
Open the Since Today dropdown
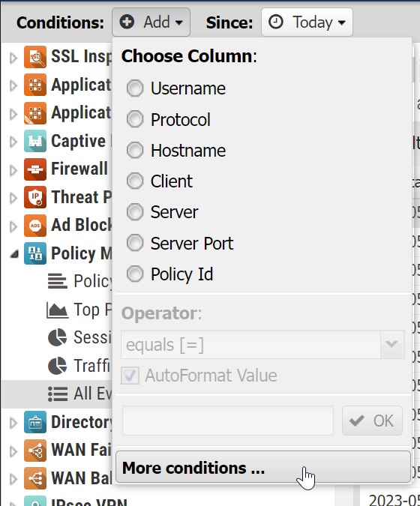pos(307,22)
